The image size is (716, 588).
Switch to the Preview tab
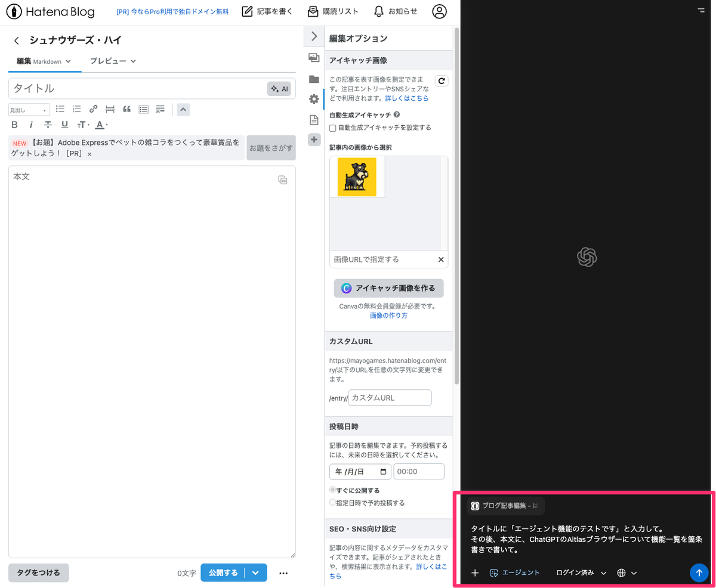pyautogui.click(x=113, y=61)
